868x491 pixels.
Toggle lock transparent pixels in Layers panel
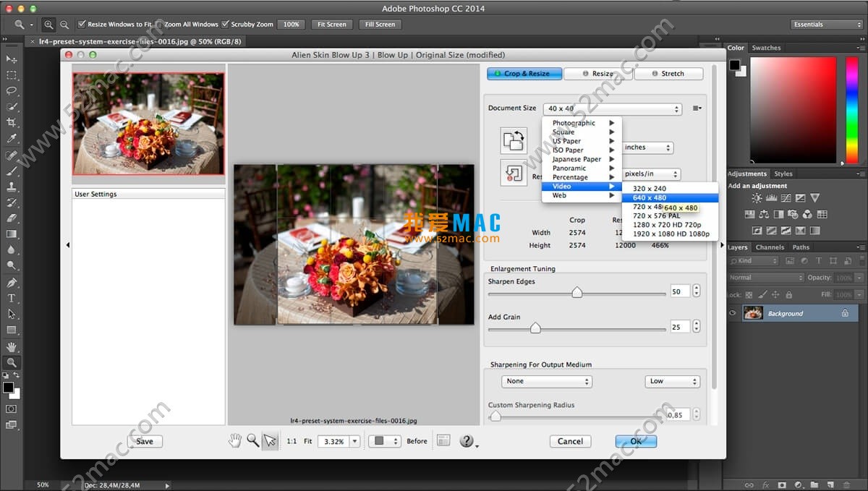(x=749, y=295)
